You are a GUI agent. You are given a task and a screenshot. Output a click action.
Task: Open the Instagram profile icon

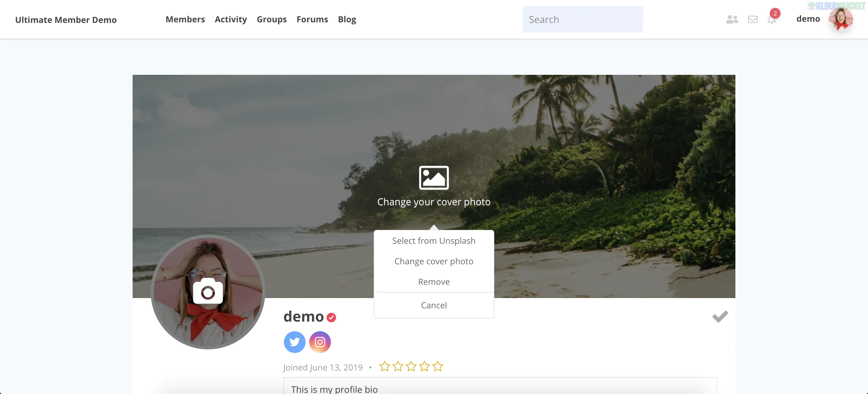320,342
